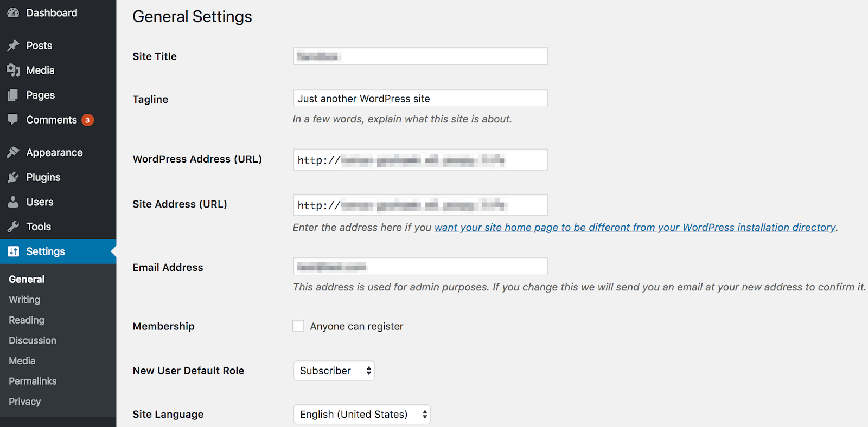
Task: Click the Tools wrench icon
Action: (13, 227)
